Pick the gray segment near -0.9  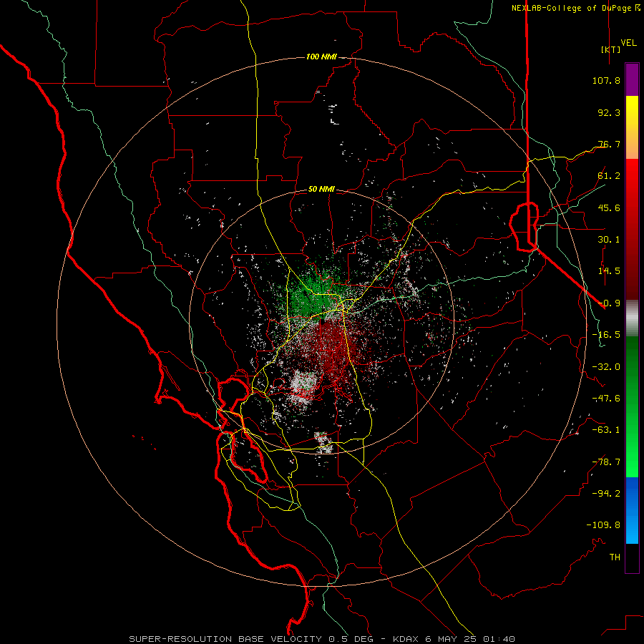point(632,318)
